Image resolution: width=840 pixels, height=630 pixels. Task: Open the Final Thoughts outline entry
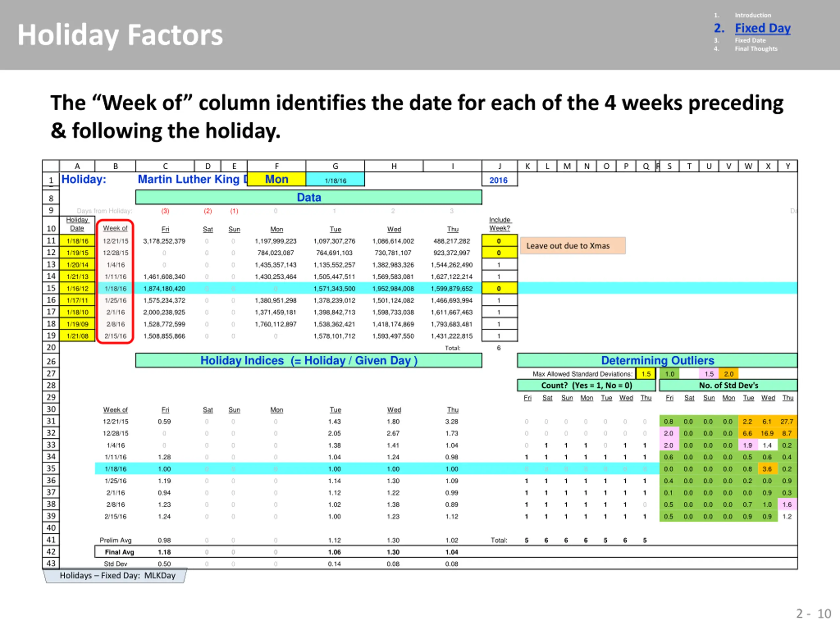(x=756, y=49)
